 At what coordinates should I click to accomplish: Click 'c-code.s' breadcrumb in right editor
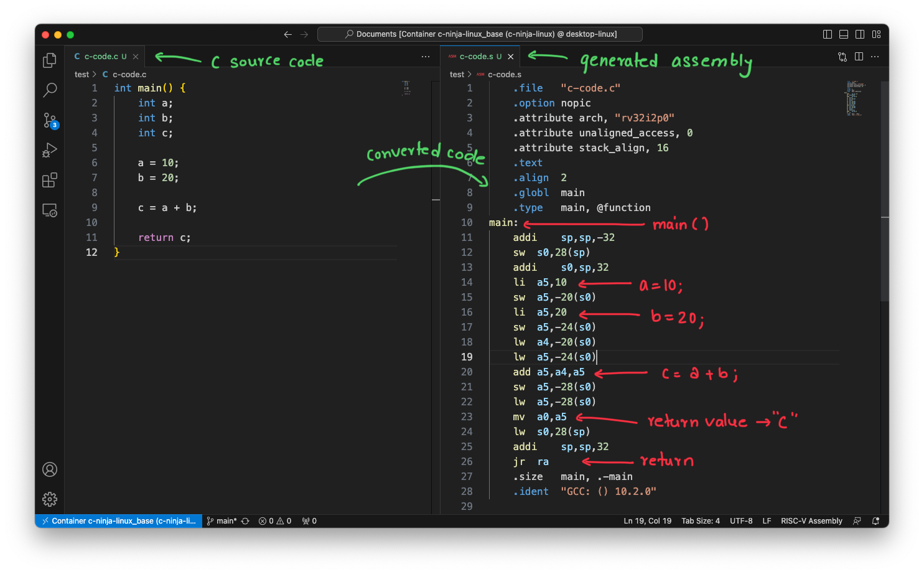[505, 75]
